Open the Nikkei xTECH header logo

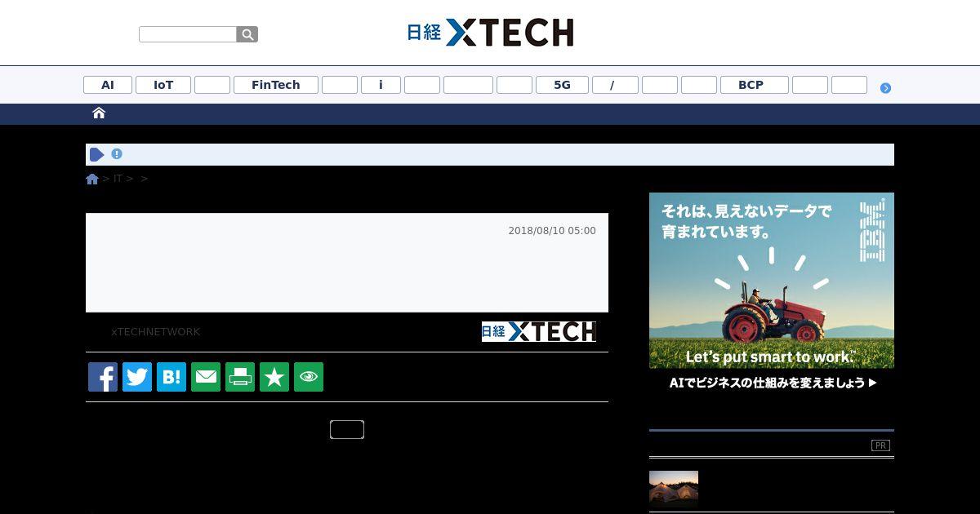(490, 33)
